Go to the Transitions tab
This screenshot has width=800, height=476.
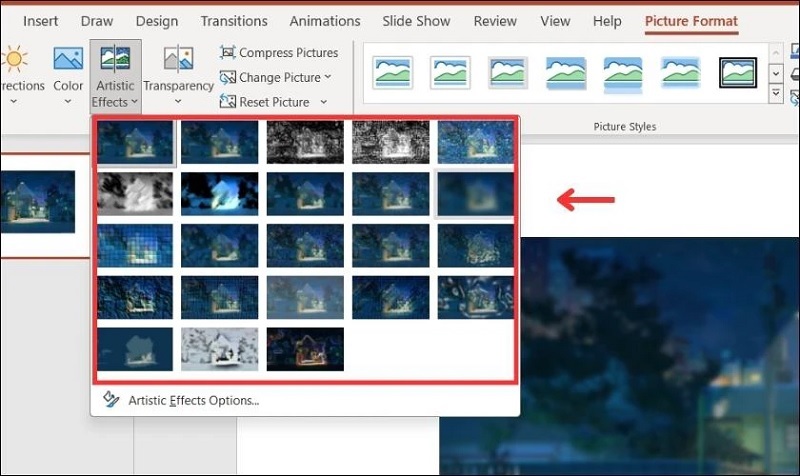233,21
